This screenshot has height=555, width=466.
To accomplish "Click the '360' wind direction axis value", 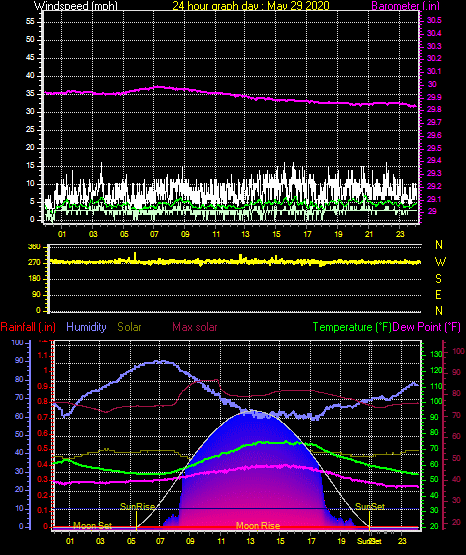I will point(34,247).
